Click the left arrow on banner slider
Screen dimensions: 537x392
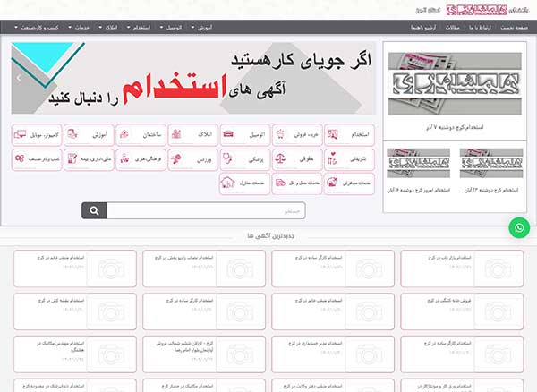[x=18, y=78]
